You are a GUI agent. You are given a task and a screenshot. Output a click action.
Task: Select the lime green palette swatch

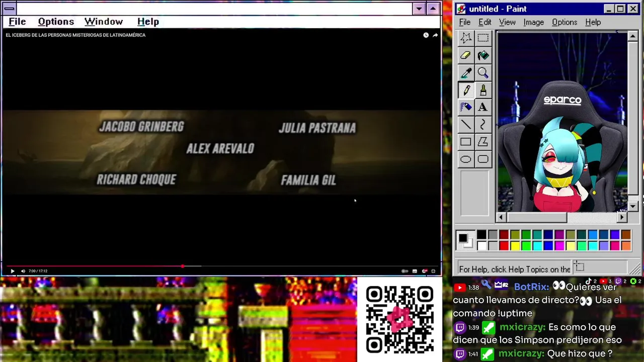point(526,245)
